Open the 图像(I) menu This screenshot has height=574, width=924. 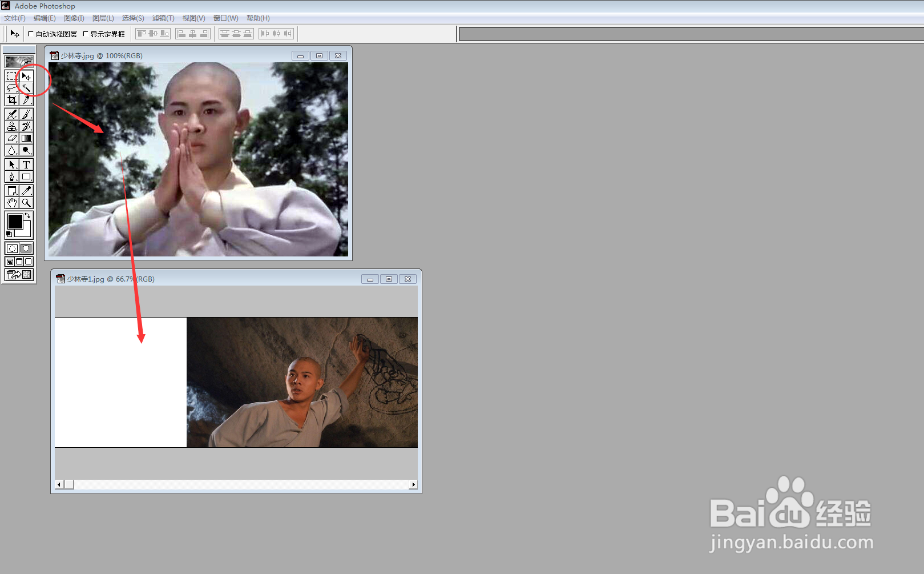tap(74, 18)
